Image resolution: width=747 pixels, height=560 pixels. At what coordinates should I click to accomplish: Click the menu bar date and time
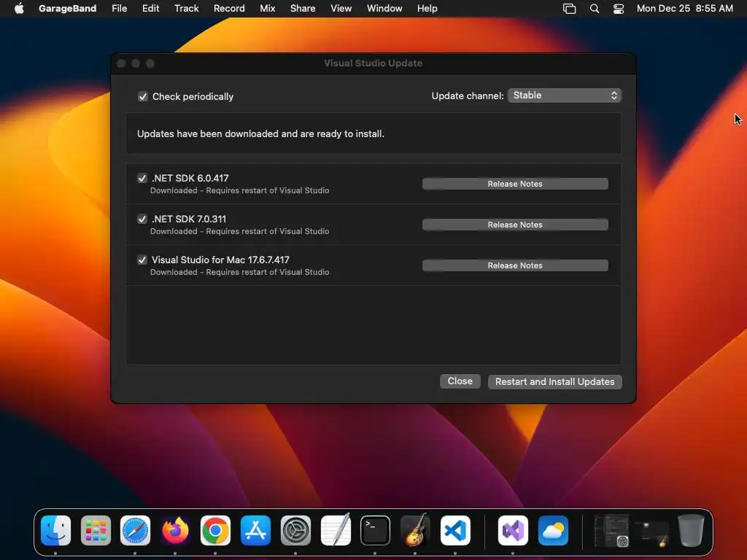(x=684, y=9)
